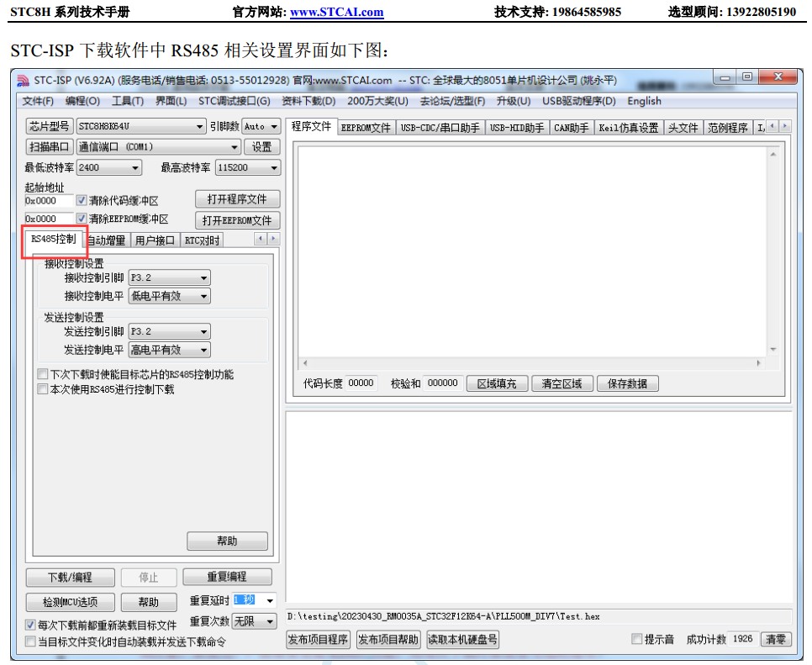Enable 下次下载时使能目标芯片的RS485控制功能
The image size is (812, 665).
(43, 374)
